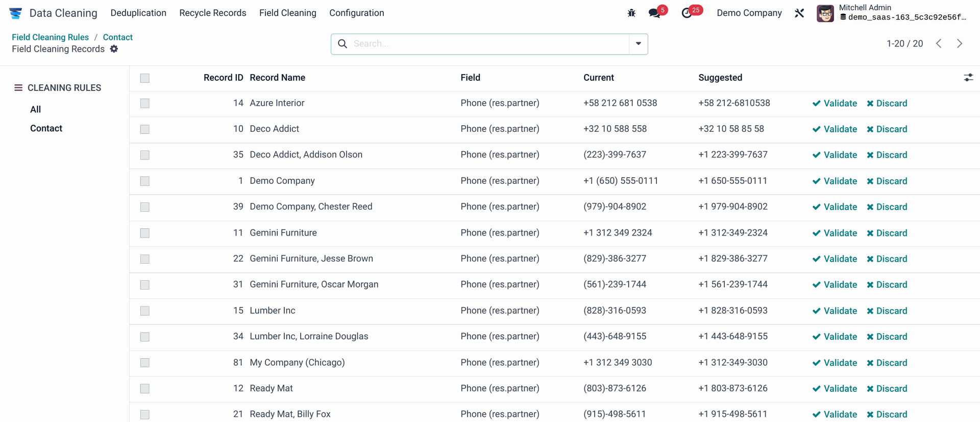
Task: Click into the Search input field
Action: 485,44
